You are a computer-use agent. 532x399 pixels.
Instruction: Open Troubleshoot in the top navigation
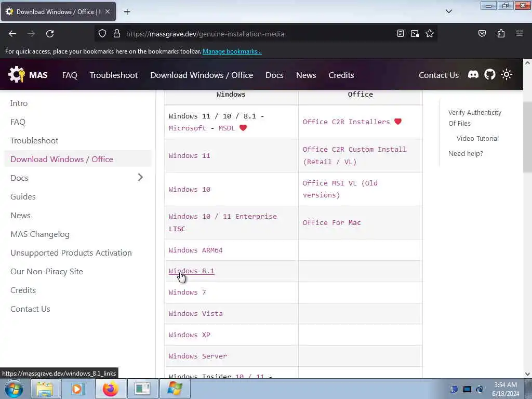[114, 75]
